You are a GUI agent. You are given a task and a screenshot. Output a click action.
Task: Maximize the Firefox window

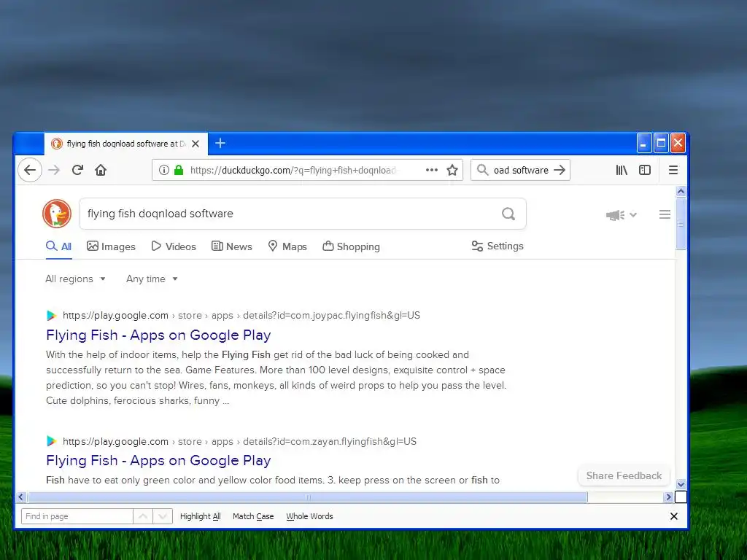pyautogui.click(x=661, y=143)
